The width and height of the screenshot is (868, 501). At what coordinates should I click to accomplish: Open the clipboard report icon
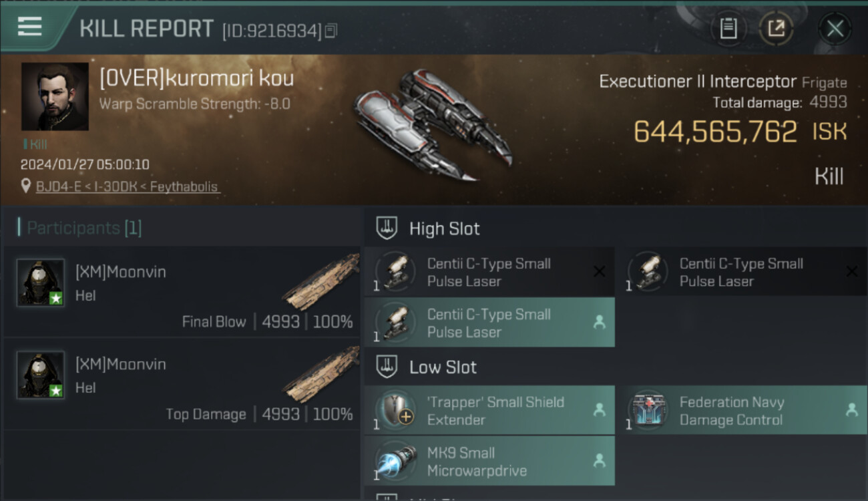[728, 29]
